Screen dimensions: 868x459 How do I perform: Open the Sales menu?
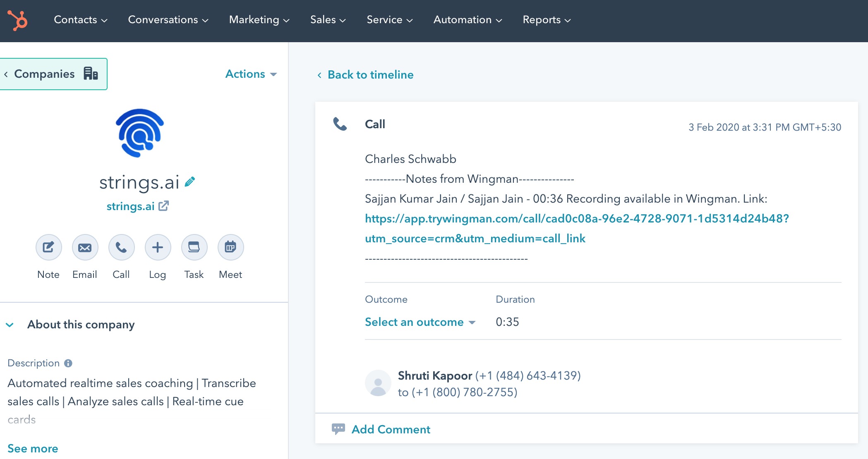(x=328, y=20)
